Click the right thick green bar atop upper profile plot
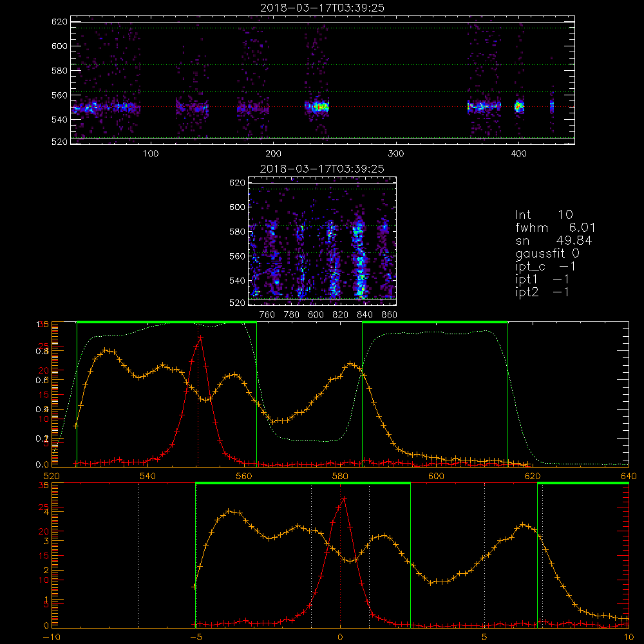 435,322
